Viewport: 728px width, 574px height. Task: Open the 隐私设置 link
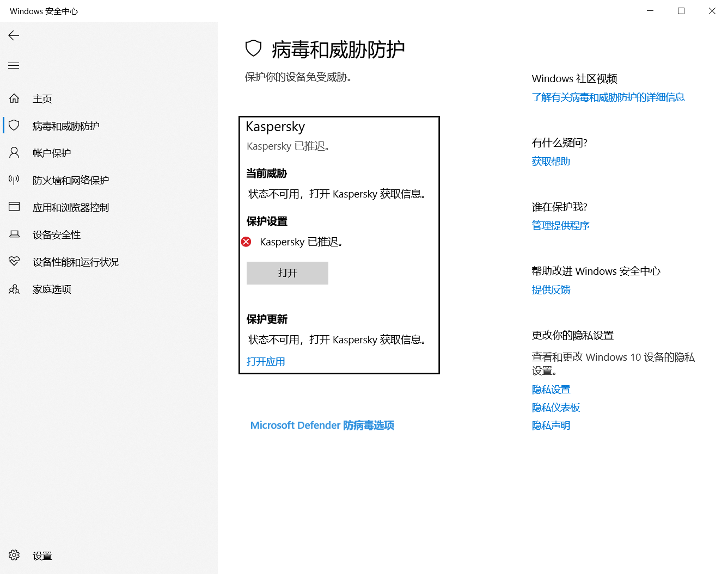coord(551,390)
